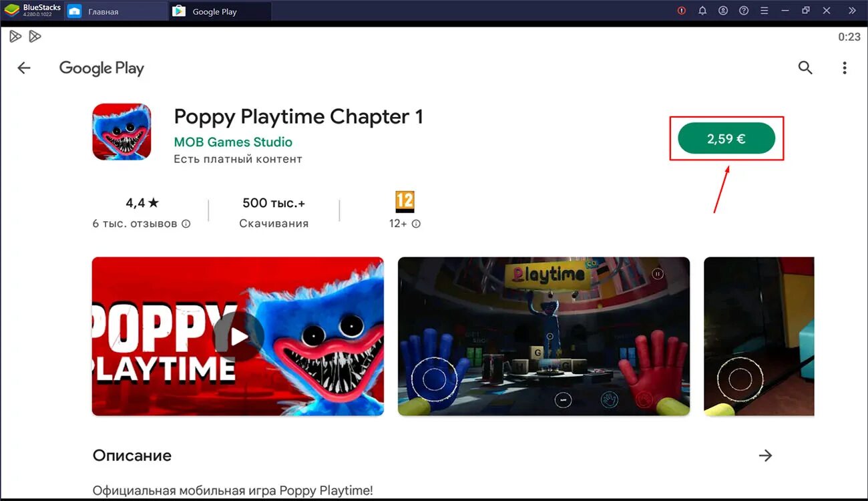Screen dimensions: 868x501
Task: Click the Скачивания label
Action: pyautogui.click(x=274, y=224)
